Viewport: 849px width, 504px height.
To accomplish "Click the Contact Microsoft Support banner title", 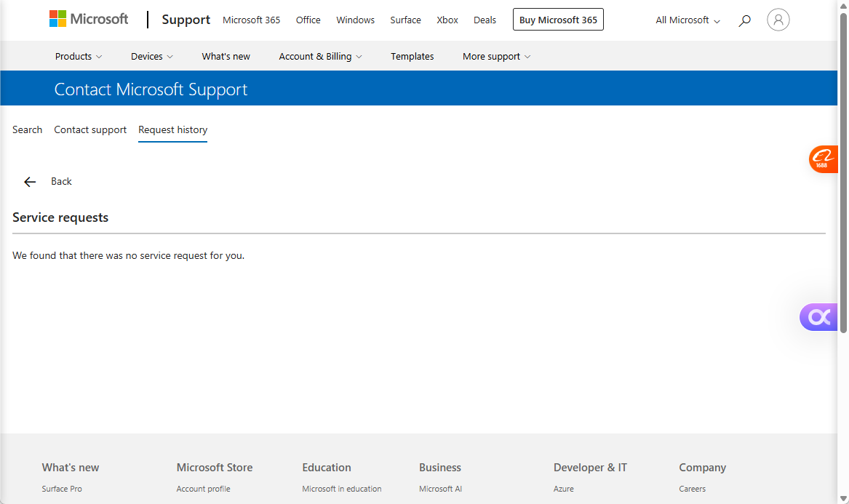I will coord(151,89).
